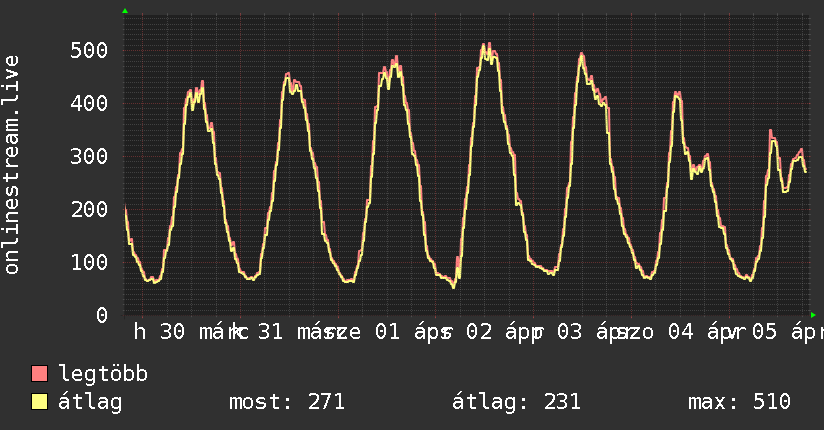This screenshot has height=430, width=824.
Task: Click the green arrow atop the y-axis
Action: 125,11
